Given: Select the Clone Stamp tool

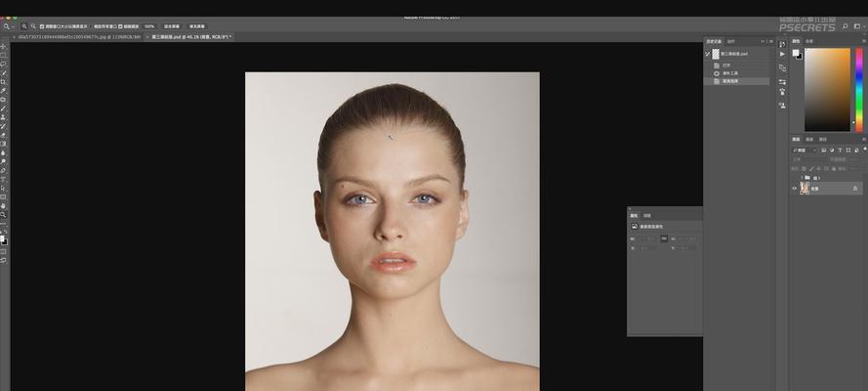Looking at the screenshot, I should coord(3,117).
